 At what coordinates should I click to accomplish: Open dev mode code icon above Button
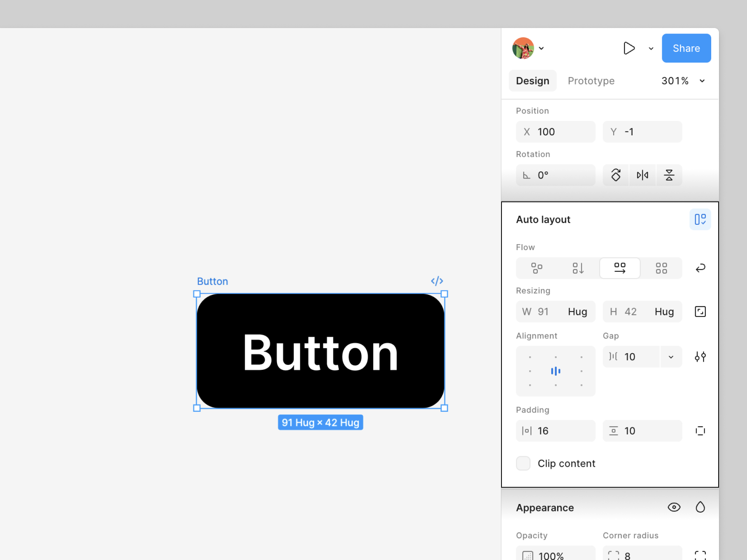pyautogui.click(x=437, y=281)
